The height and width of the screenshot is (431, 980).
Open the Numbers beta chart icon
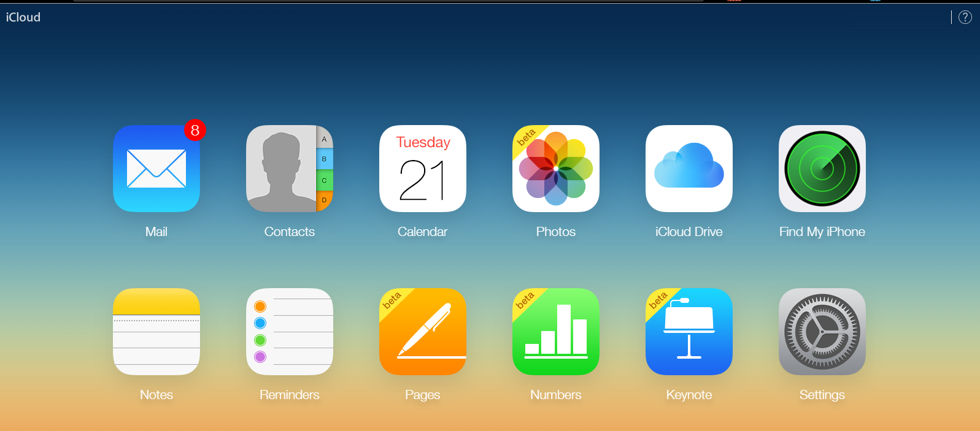pos(556,332)
